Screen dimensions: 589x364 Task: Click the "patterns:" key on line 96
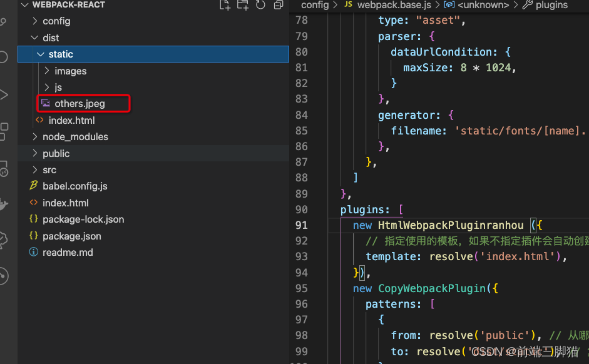(393, 304)
